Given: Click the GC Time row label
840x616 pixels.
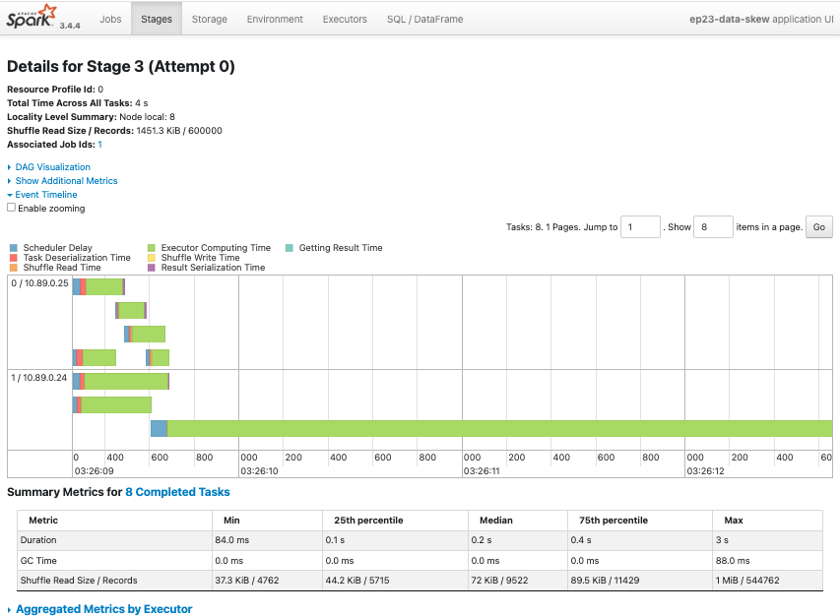Looking at the screenshot, I should [x=38, y=560].
